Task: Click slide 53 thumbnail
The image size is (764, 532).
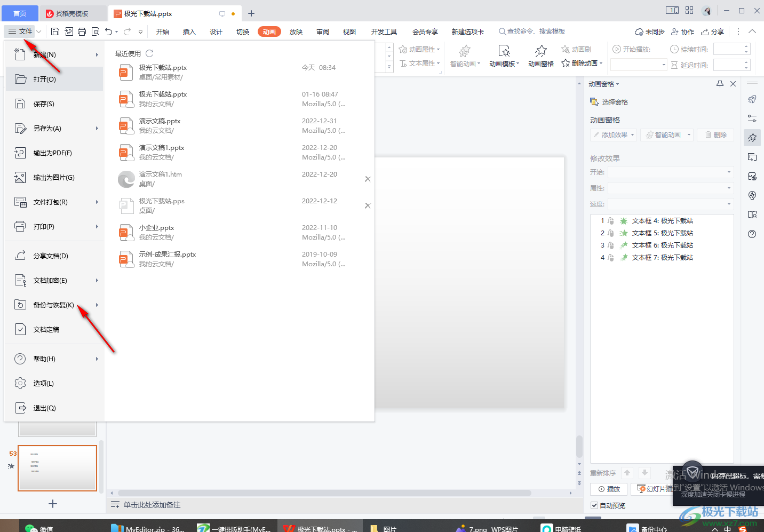Action: [x=57, y=468]
